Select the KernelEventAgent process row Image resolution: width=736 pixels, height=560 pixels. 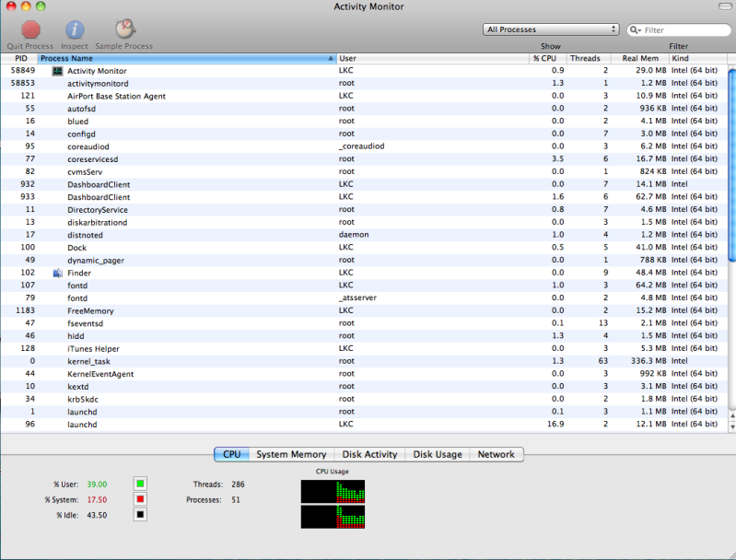[x=364, y=374]
